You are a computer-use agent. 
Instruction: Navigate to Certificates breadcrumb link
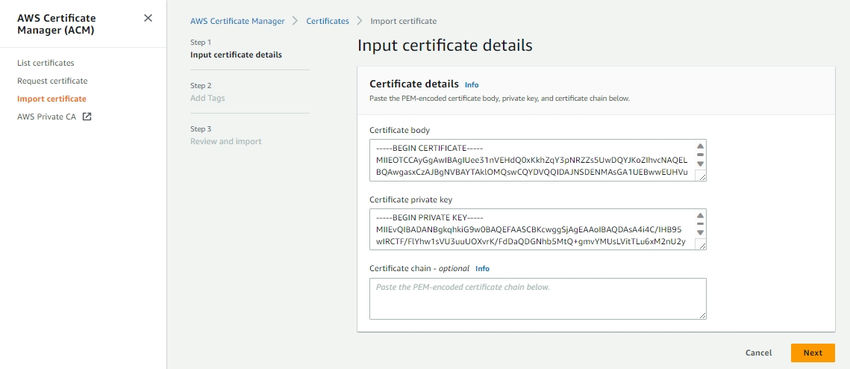coord(327,21)
